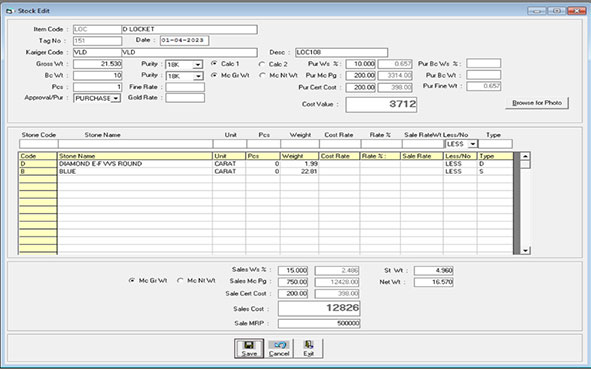Click weight cell 22.81

299,171
